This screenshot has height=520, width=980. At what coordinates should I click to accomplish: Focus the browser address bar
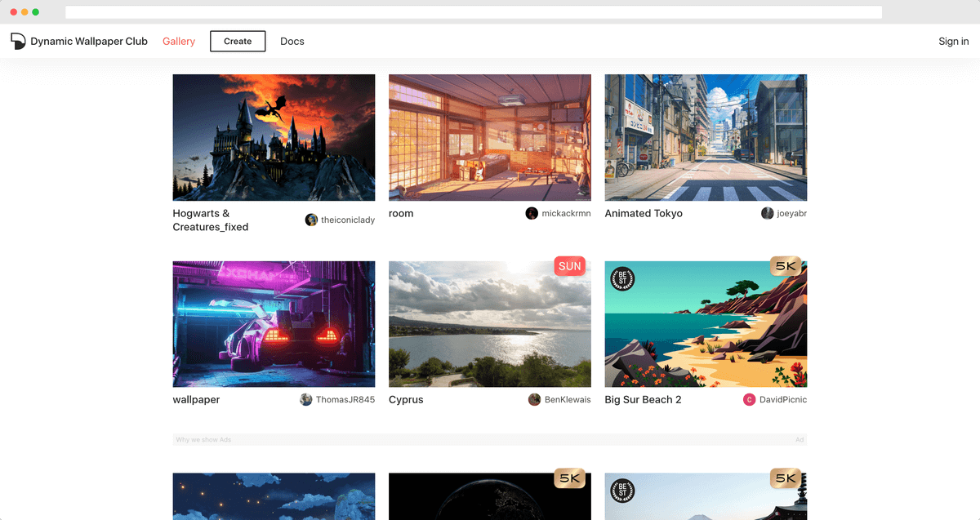[x=474, y=12]
